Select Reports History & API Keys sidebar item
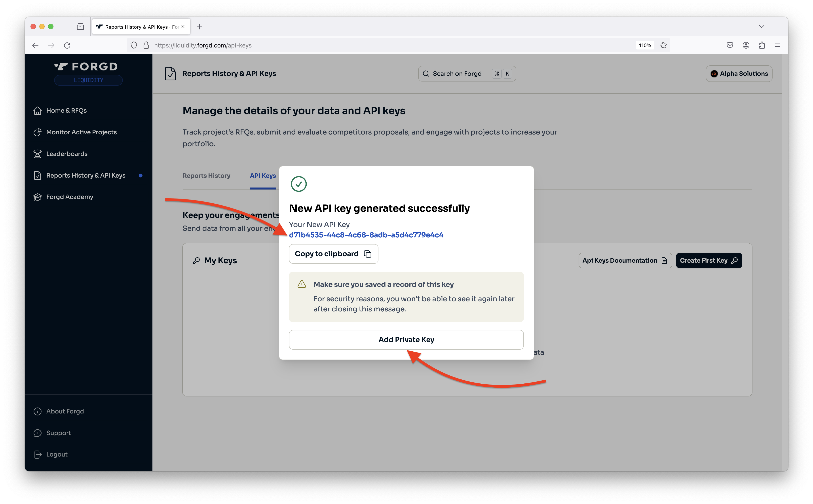This screenshot has width=813, height=504. coord(86,176)
